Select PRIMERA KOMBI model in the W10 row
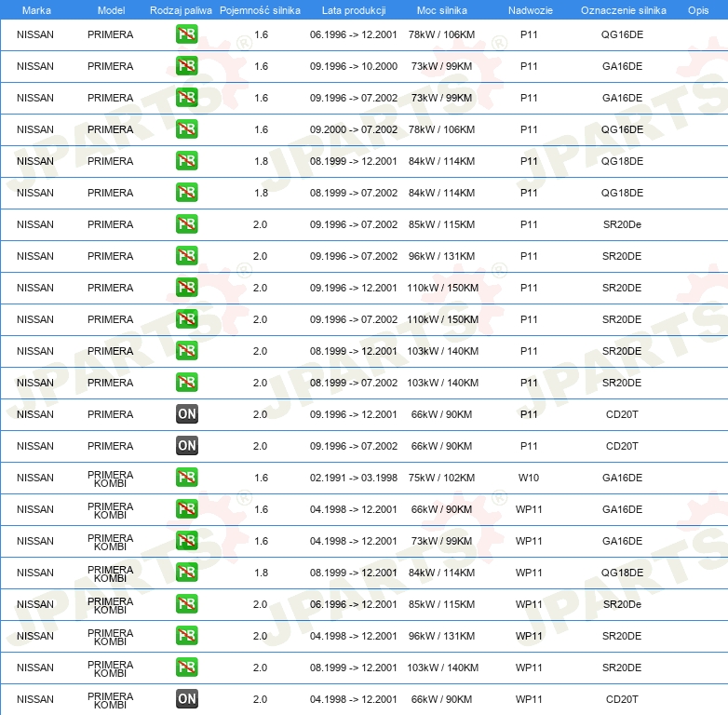This screenshot has height=715, width=728. (x=111, y=479)
